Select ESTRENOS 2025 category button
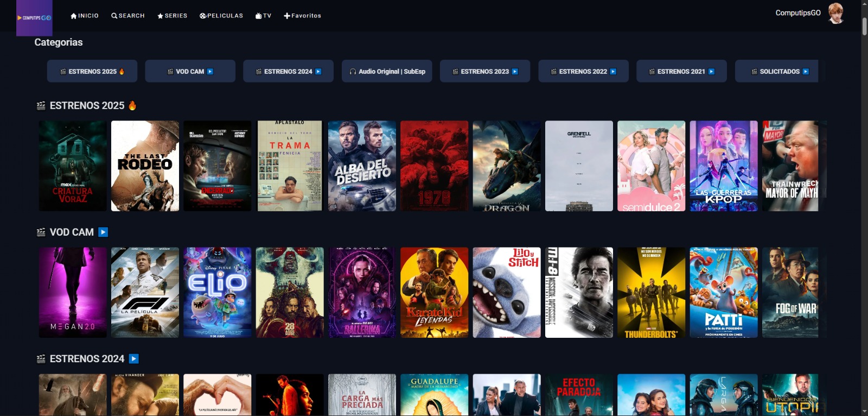The image size is (868, 416). (92, 71)
